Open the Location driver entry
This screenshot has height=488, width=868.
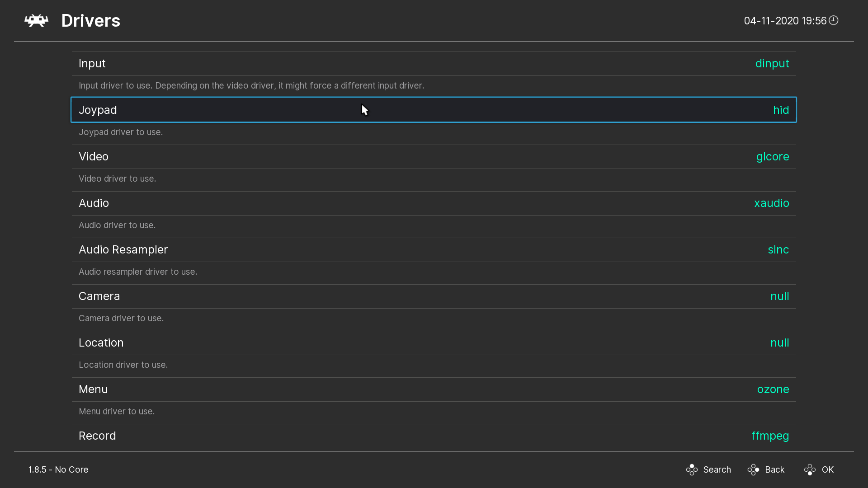point(101,343)
